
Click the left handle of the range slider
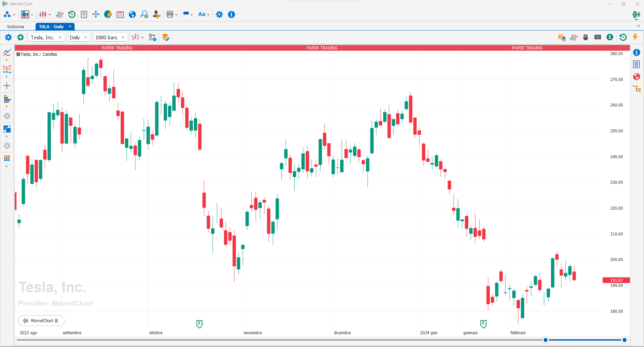(x=546, y=340)
